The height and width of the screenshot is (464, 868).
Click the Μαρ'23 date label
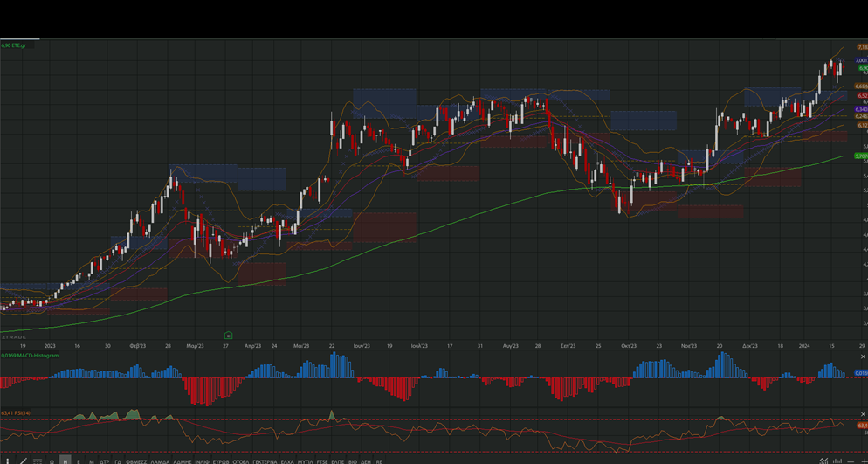tap(195, 346)
